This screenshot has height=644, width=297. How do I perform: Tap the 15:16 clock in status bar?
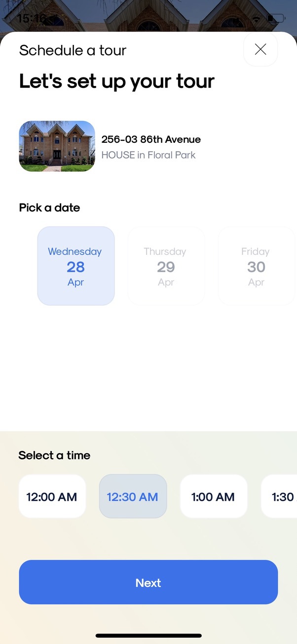pyautogui.click(x=32, y=19)
